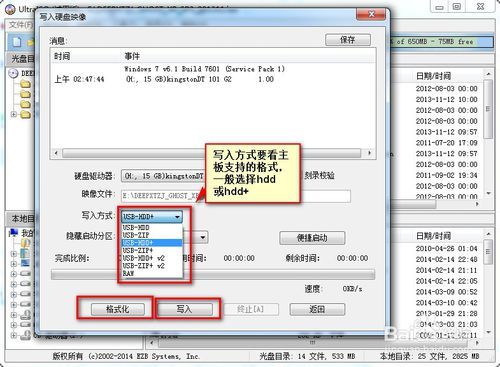Minimize the UltraISO main window
Viewport: 500px width, 367px height.
point(440,7)
